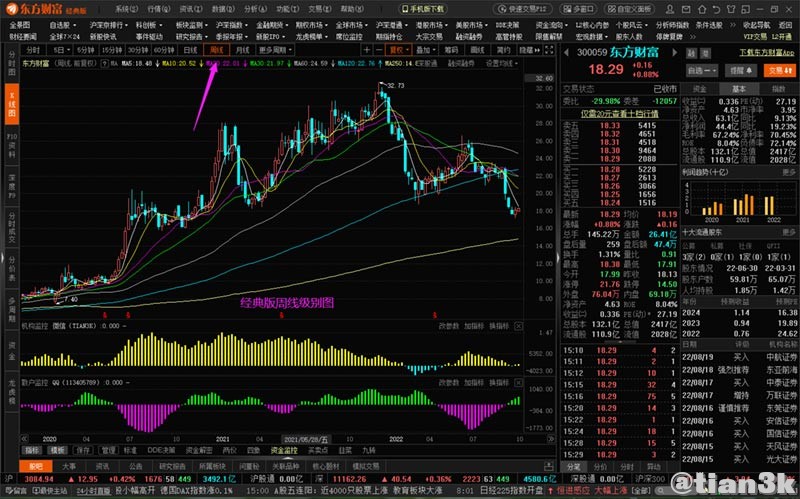Expand 自选股 dropdown in navigation
This screenshot has width=800, height=499.
(x=63, y=25)
